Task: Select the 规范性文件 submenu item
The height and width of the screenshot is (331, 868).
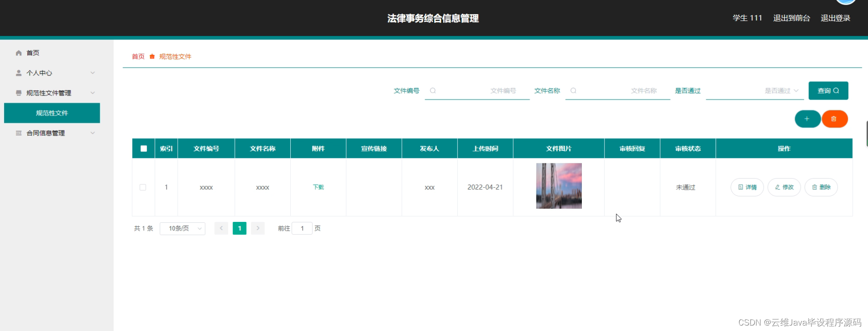Action: (52, 113)
